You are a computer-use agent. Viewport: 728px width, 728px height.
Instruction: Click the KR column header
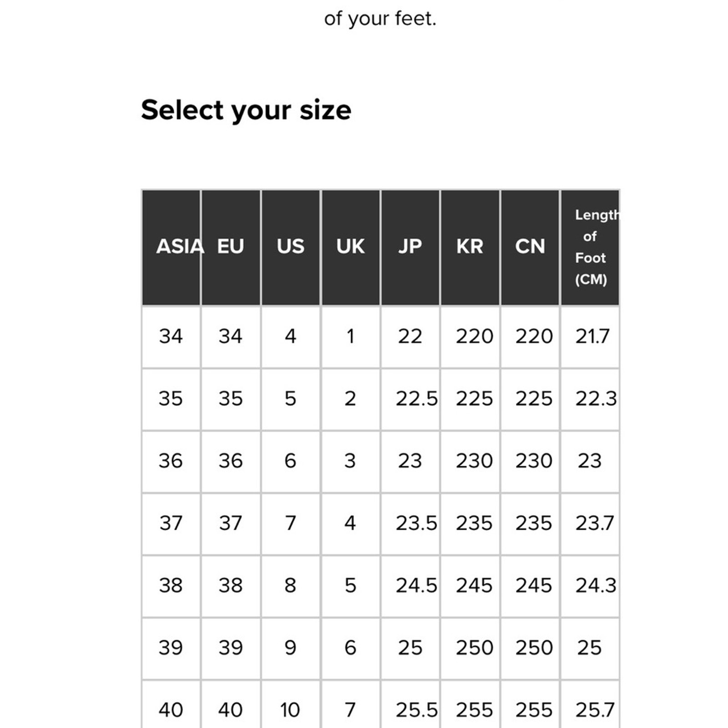point(470,247)
